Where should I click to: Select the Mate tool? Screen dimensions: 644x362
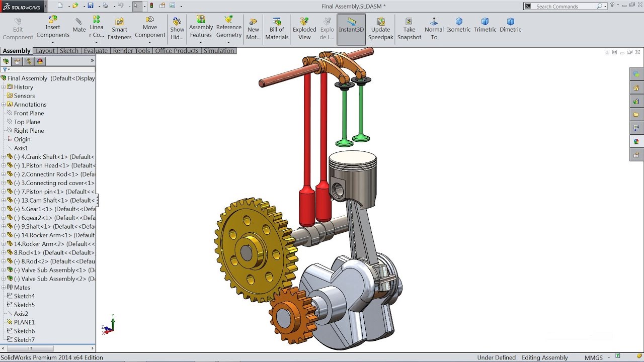point(79,25)
